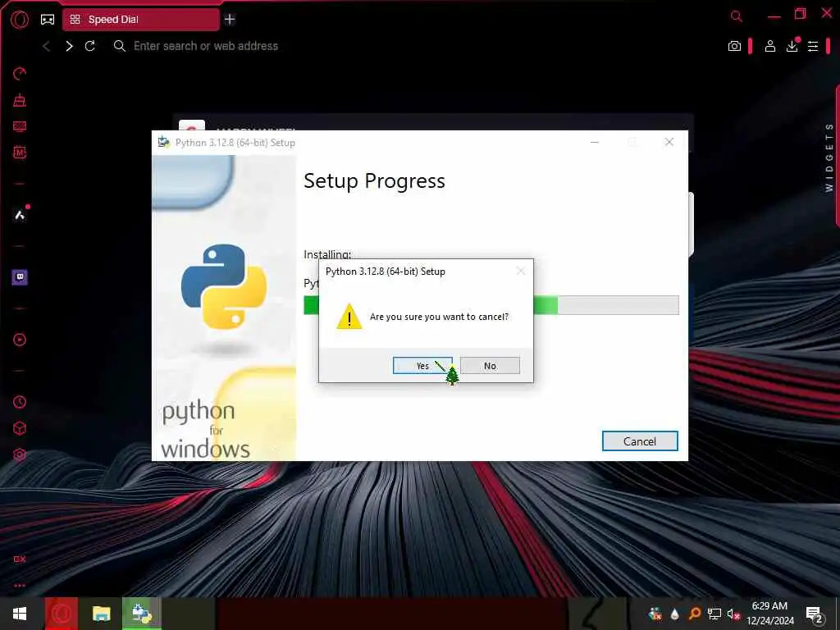Open Extensions cube icon in sidebar
This screenshot has height=630, width=840.
20,428
